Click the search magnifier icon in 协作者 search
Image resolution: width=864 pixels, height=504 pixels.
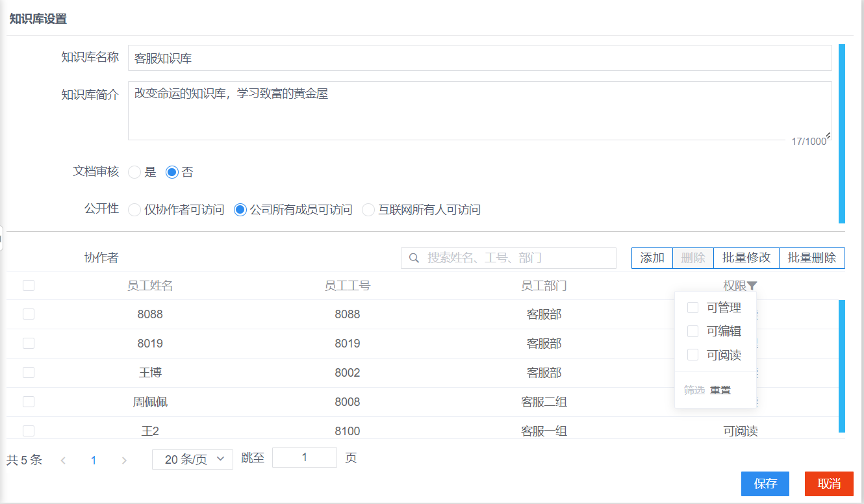414,258
